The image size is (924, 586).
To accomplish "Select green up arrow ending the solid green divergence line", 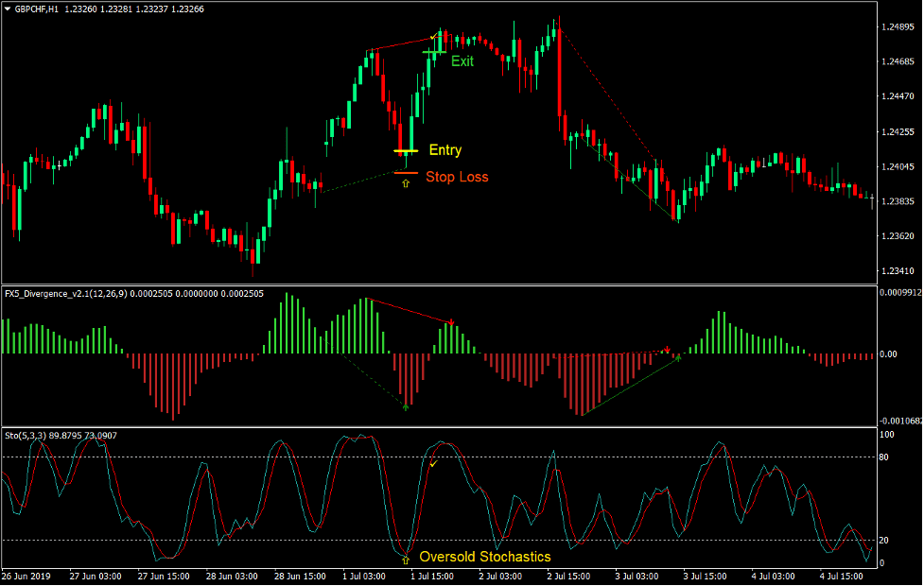I will tap(677, 358).
